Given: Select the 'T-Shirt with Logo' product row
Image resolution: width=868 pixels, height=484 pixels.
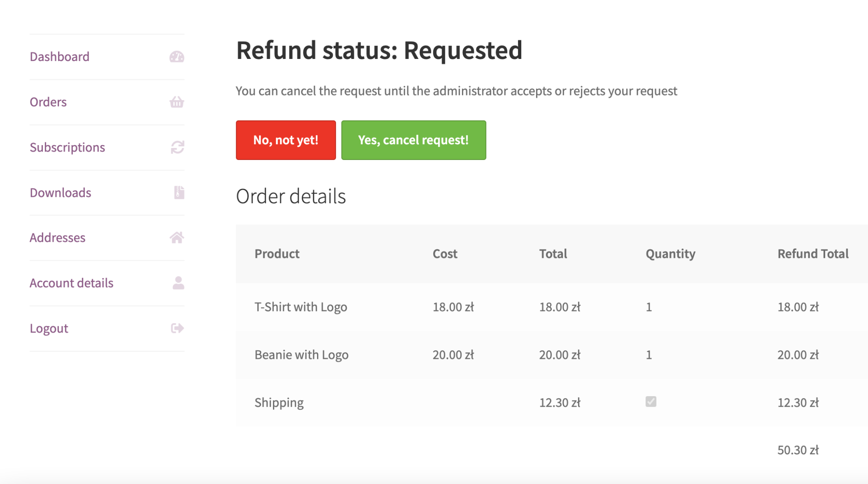Looking at the screenshot, I should click(x=300, y=306).
